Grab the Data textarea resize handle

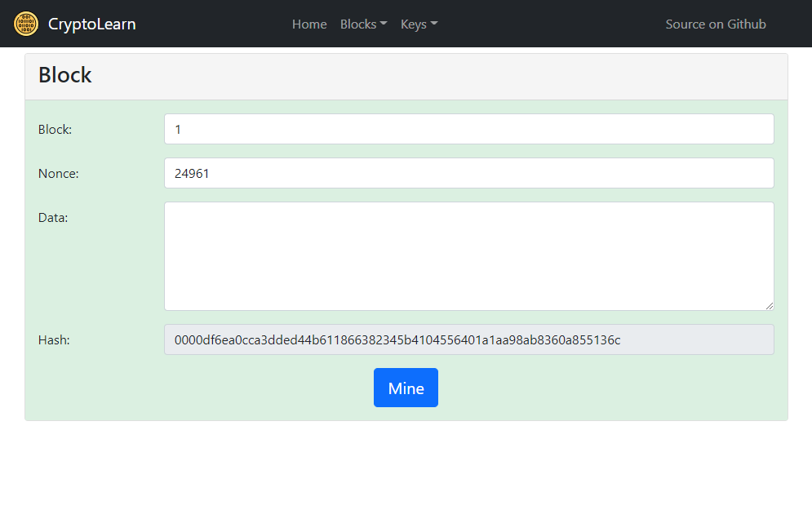point(770,306)
